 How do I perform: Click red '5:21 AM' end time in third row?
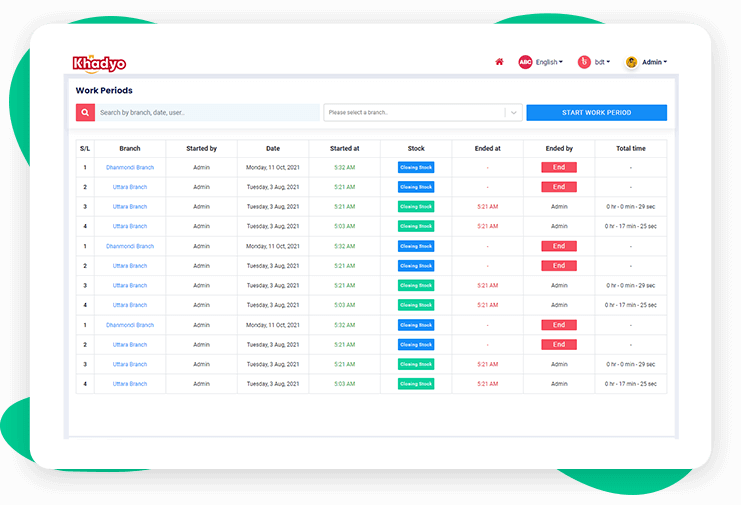(488, 206)
